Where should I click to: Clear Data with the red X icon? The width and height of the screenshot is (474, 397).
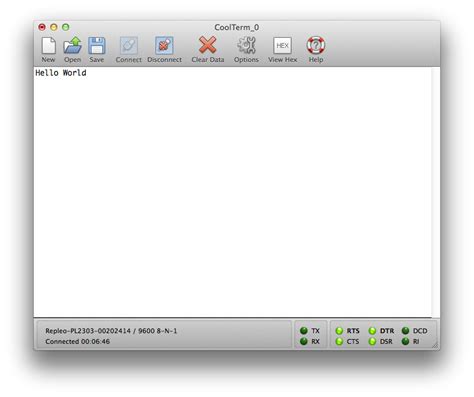[208, 45]
